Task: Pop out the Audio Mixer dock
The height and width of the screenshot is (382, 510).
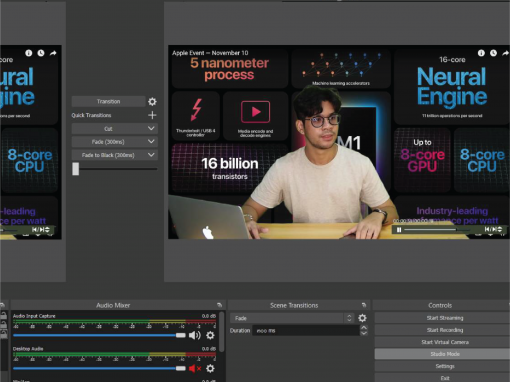Action: point(219,305)
